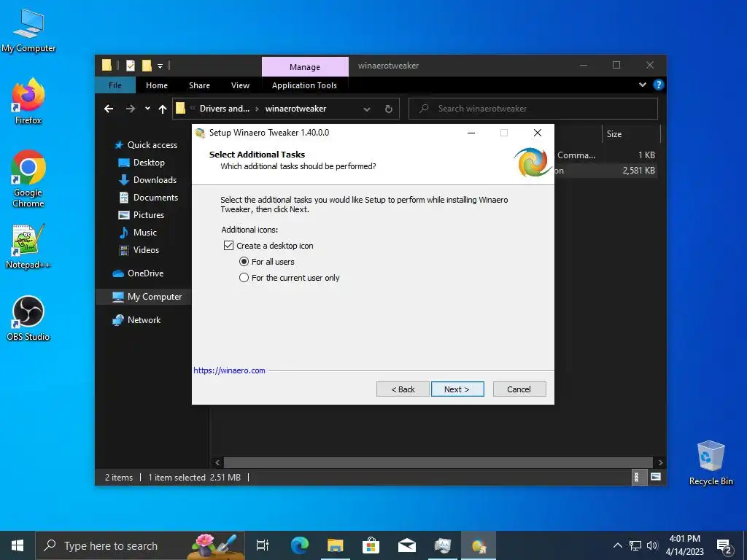Show hidden system tray icons
Screen dimensions: 747x560
pos(617,545)
